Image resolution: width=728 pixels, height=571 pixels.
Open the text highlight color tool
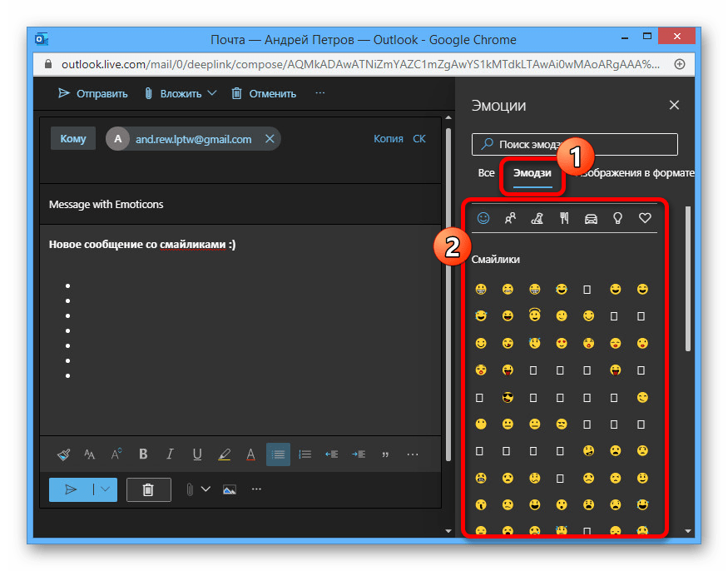pos(224,454)
